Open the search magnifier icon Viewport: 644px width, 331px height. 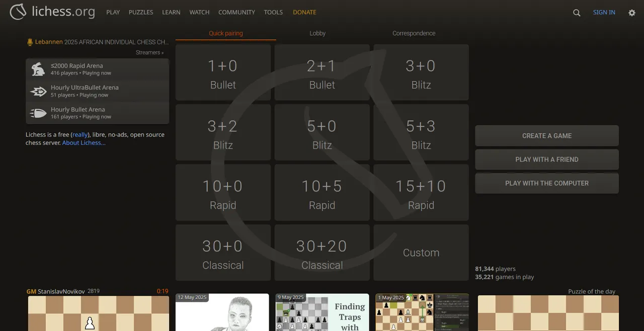point(577,13)
